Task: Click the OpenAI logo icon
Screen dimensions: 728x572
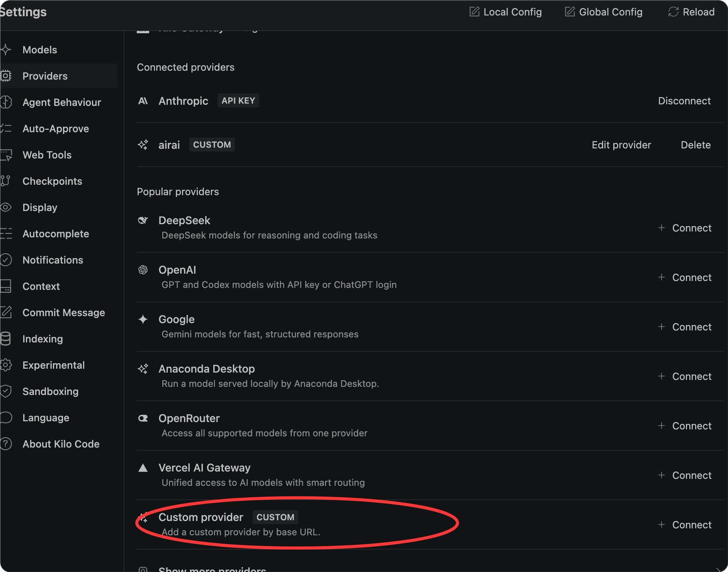Action: coord(143,270)
